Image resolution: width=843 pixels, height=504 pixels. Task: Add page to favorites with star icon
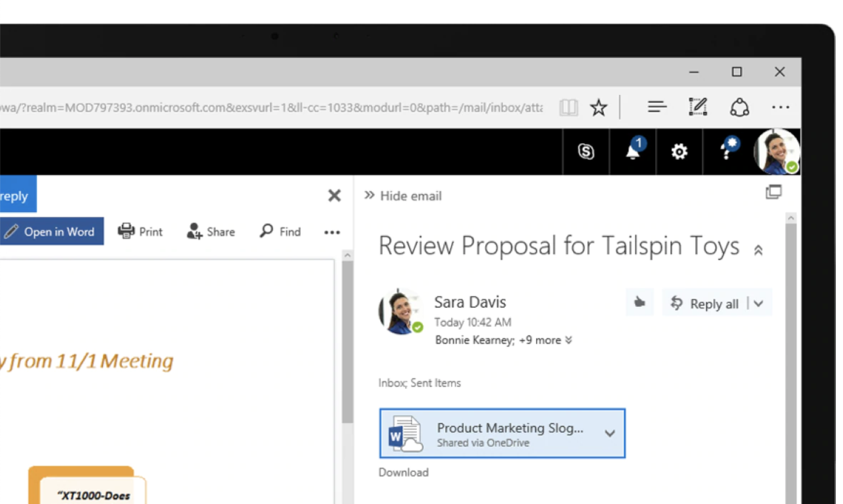(598, 107)
